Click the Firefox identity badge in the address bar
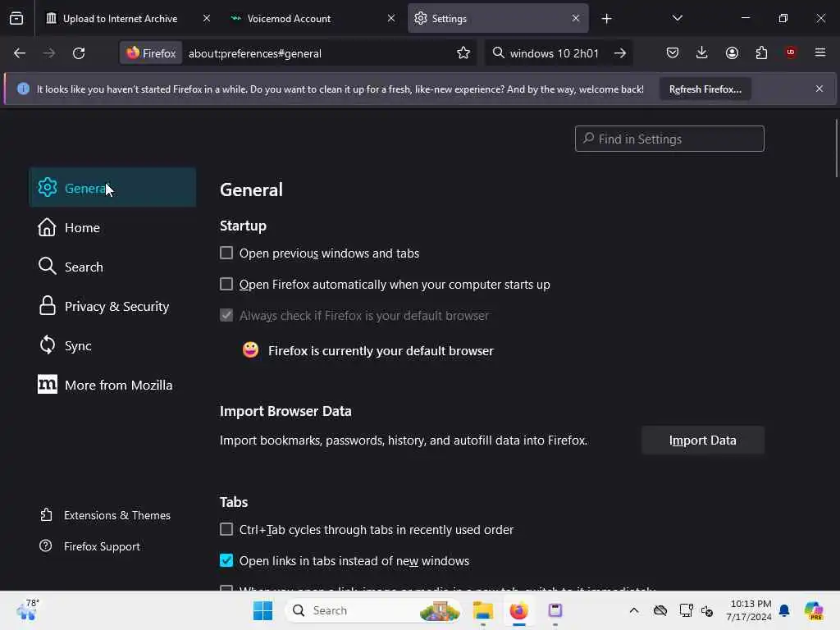The width and height of the screenshot is (840, 630). coord(151,53)
